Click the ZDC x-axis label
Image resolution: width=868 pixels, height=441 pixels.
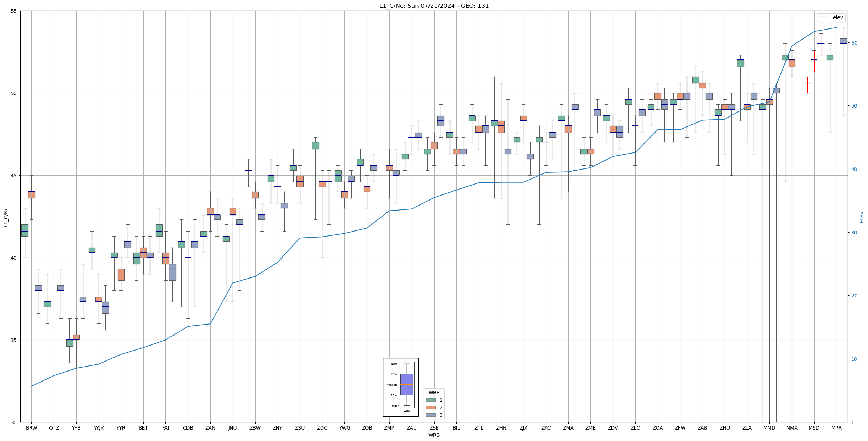click(322, 428)
